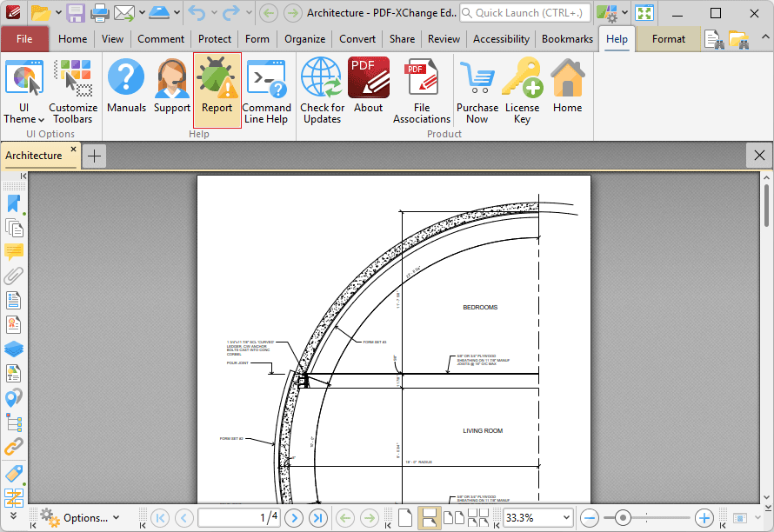Expand the Email options arrow
774x532 pixels.
(142, 13)
